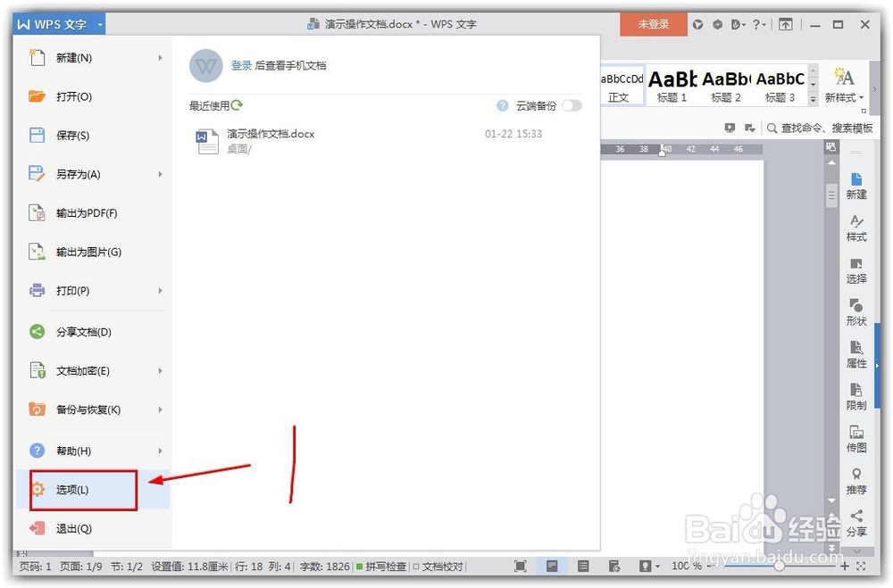Click the 查找命令、搜索模板 search field

[820, 128]
